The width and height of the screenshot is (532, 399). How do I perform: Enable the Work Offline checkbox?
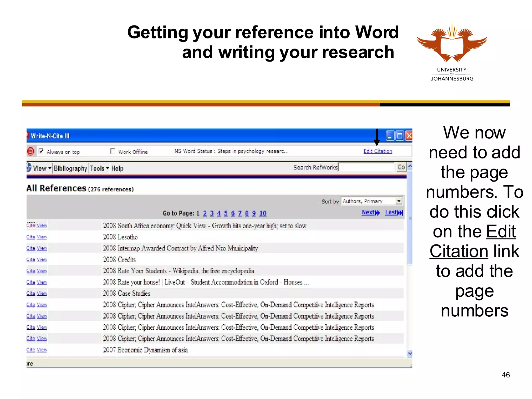(x=112, y=151)
